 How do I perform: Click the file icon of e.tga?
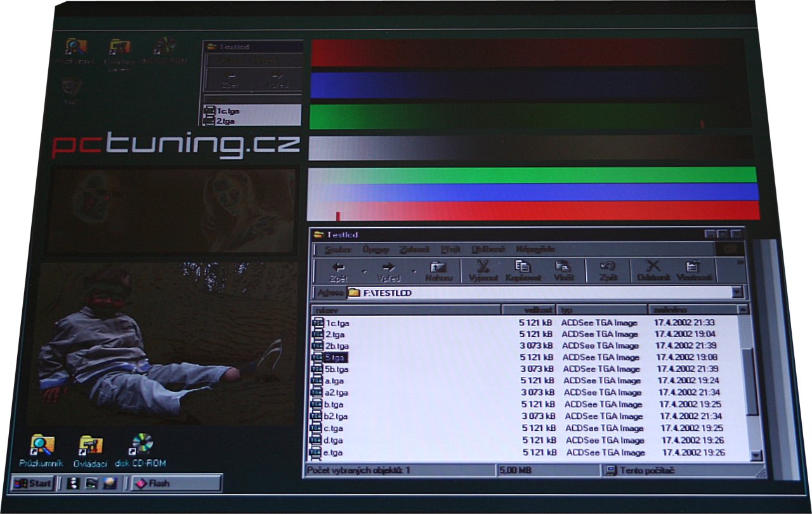click(x=316, y=452)
